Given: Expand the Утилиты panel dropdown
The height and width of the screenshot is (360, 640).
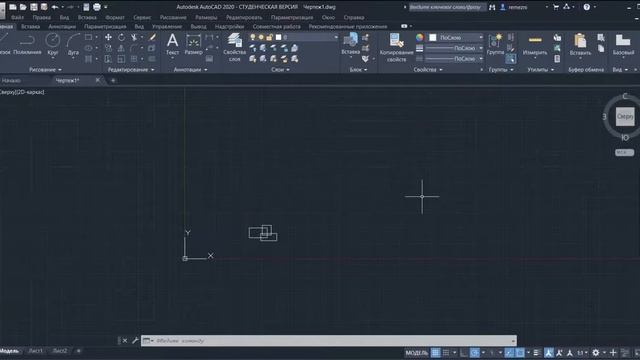Looking at the screenshot, I should (540, 70).
